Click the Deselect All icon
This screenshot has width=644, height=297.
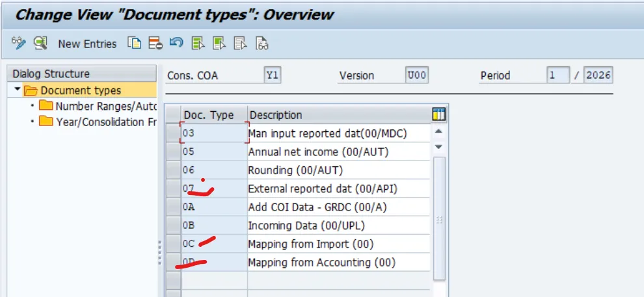point(240,44)
